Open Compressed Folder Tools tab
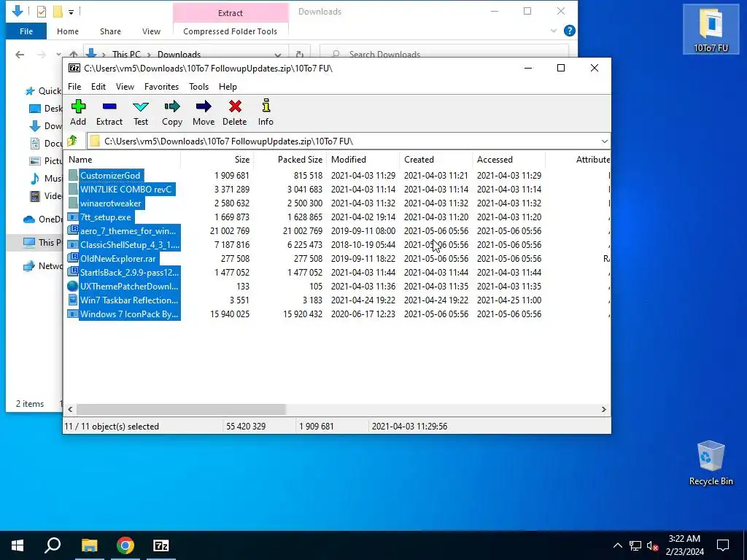This screenshot has height=560, width=747. [230, 31]
